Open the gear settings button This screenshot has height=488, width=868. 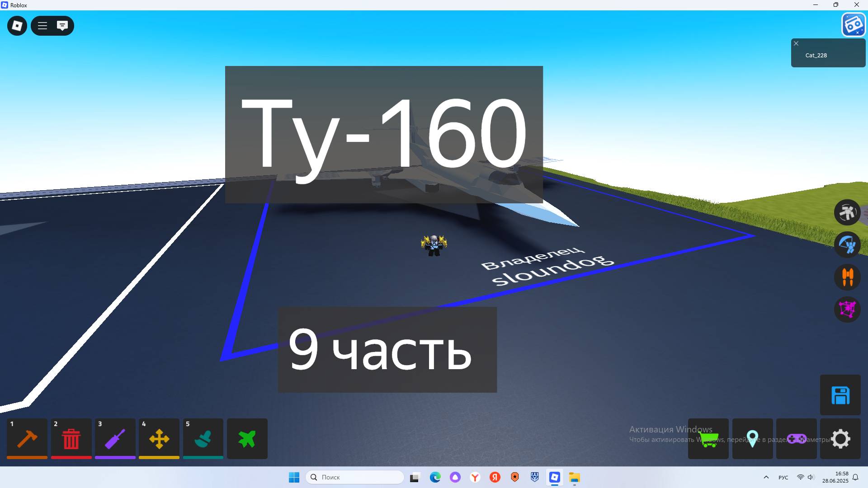(840, 439)
